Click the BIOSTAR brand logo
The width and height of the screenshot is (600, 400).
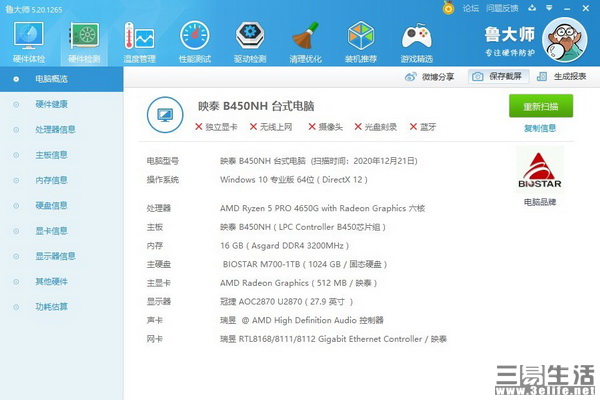pos(540,170)
